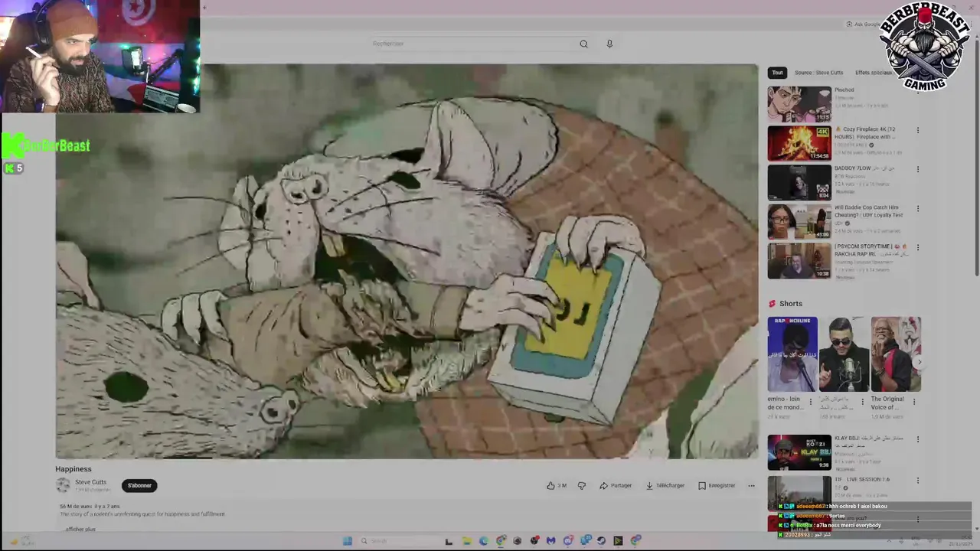Open options for KLAY BBJ video
Screen dimensions: 980x551
pos(918,439)
